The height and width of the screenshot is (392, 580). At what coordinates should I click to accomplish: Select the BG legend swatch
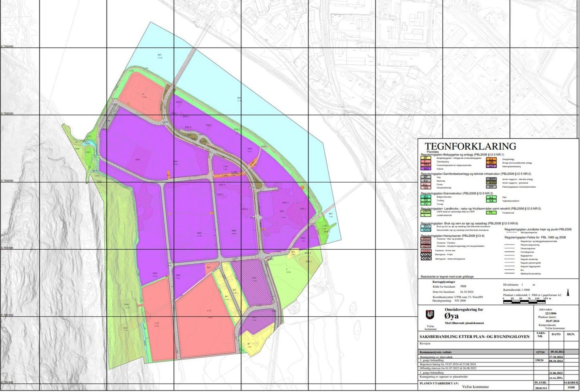(x=425, y=197)
